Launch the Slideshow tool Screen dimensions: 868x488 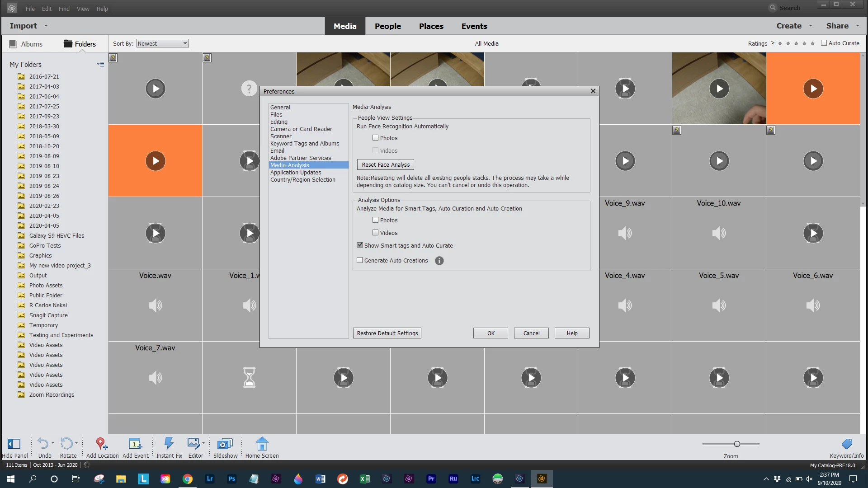tap(225, 444)
